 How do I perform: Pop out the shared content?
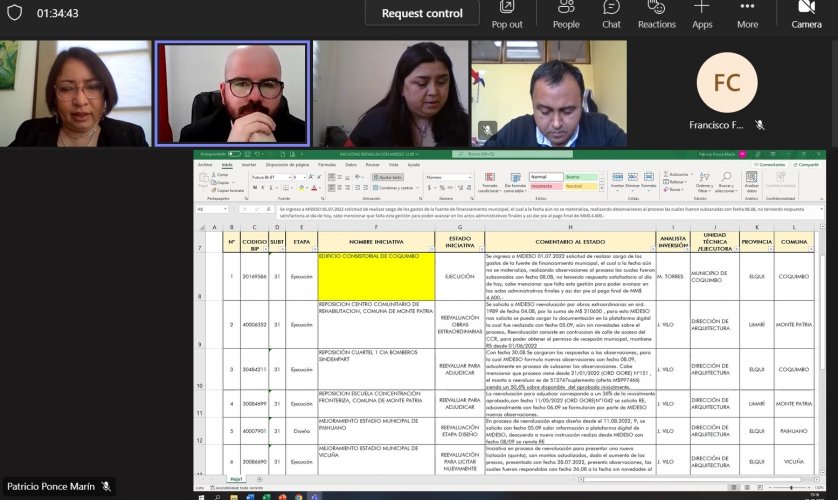(507, 14)
